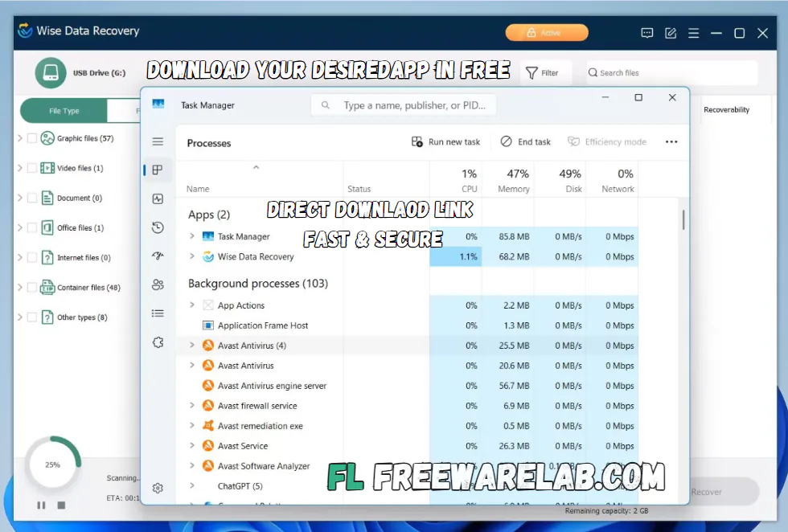Expand Other types (8) tree node
Screen dimensions: 788x532
20,317
